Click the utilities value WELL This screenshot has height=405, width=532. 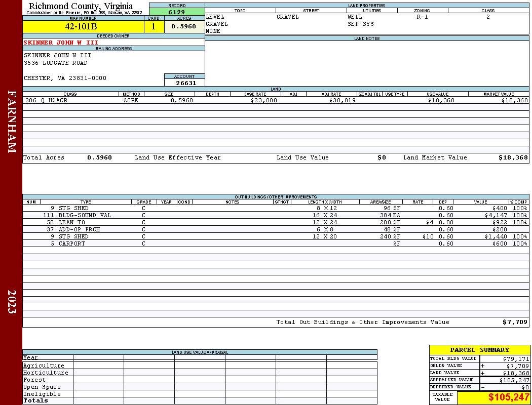coord(355,17)
